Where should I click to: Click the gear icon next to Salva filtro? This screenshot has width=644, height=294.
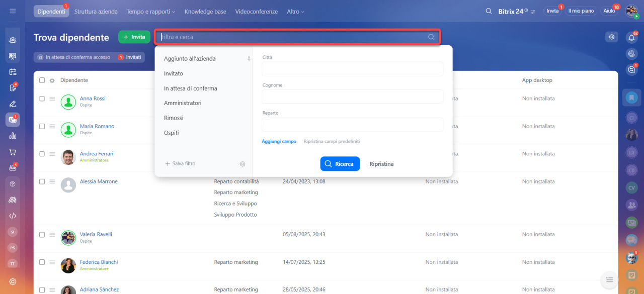point(243,164)
